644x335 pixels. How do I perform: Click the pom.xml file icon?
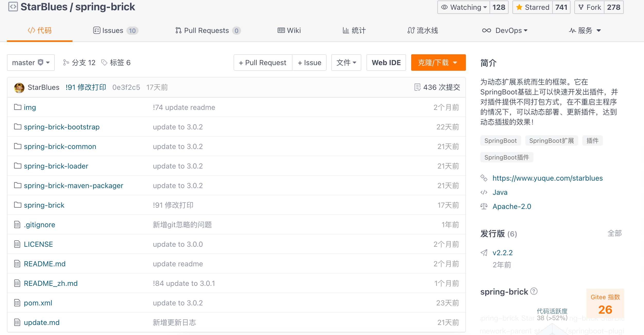click(x=17, y=303)
